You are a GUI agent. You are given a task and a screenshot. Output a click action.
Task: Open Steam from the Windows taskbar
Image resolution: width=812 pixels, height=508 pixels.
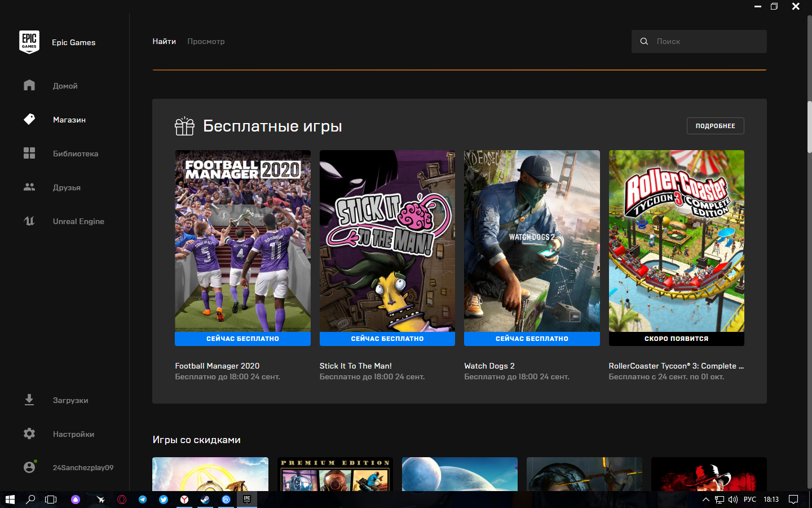pyautogui.click(x=205, y=500)
